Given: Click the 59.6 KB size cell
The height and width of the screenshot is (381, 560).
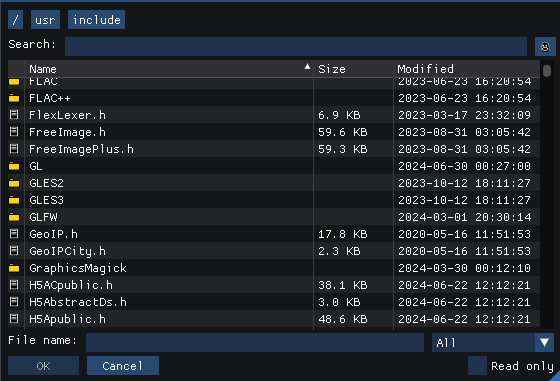Looking at the screenshot, I should tap(343, 132).
